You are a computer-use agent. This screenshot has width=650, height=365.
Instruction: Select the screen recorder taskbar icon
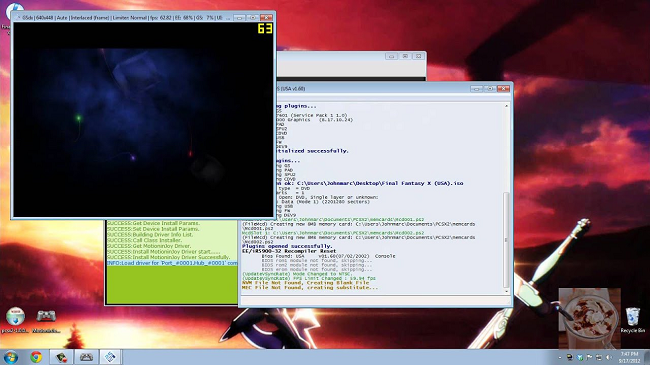pyautogui.click(x=61, y=357)
